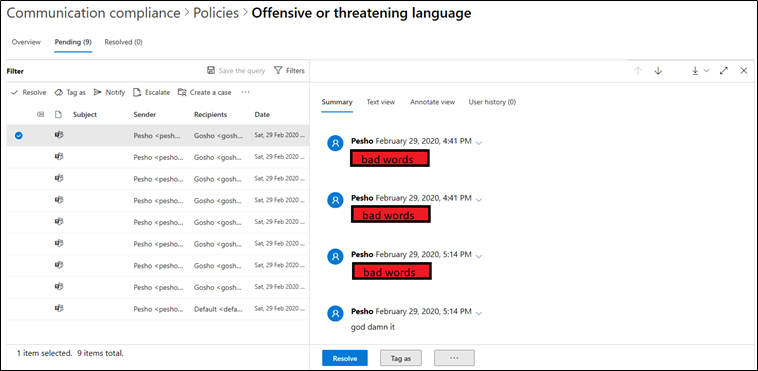Screen dimensions: 758x371
Task: Sort by the Date column header
Action: [262, 115]
